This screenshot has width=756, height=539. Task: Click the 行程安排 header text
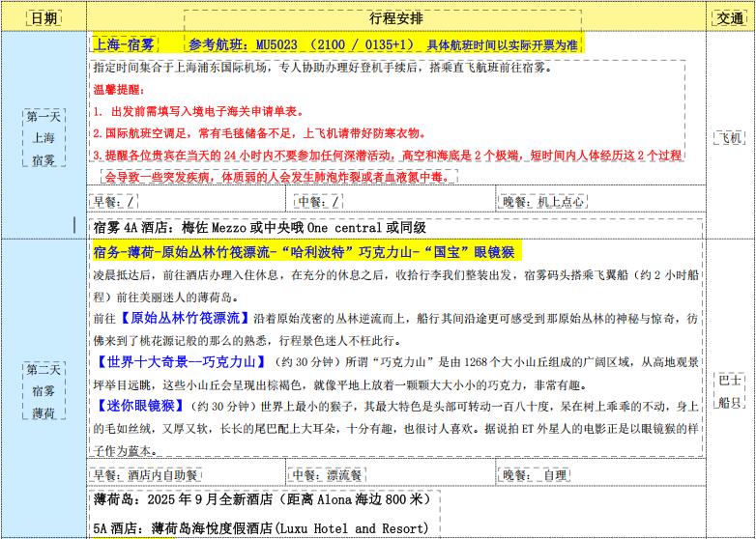(395, 18)
